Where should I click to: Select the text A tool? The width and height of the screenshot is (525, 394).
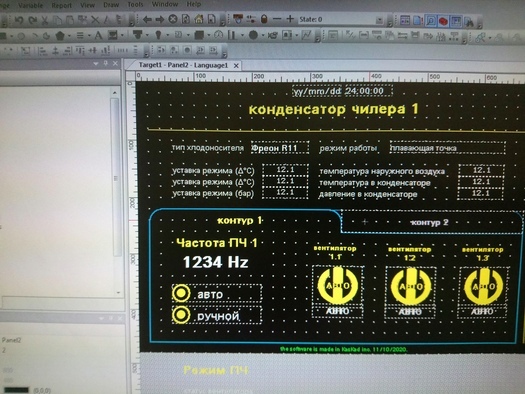coord(98,35)
